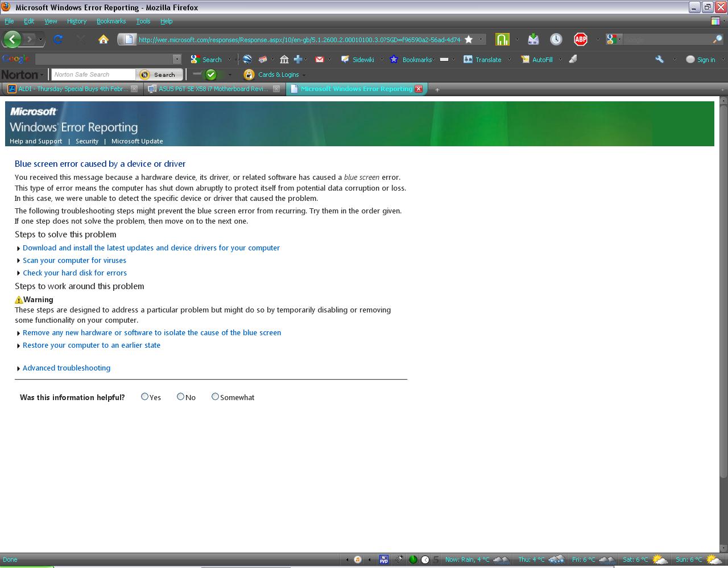Reload the page with the refresh icon
This screenshot has width=728, height=568.
tap(58, 39)
